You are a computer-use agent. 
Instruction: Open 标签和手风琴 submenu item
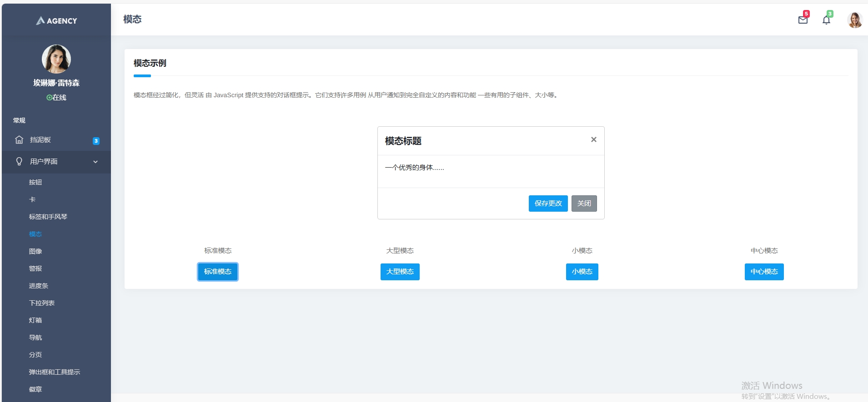click(x=48, y=217)
